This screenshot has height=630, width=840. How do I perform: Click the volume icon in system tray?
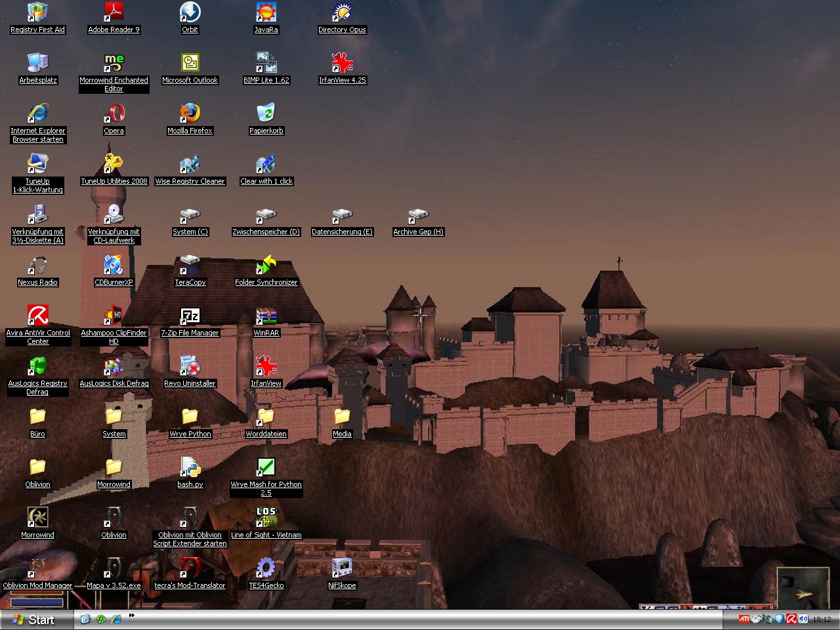tap(803, 619)
